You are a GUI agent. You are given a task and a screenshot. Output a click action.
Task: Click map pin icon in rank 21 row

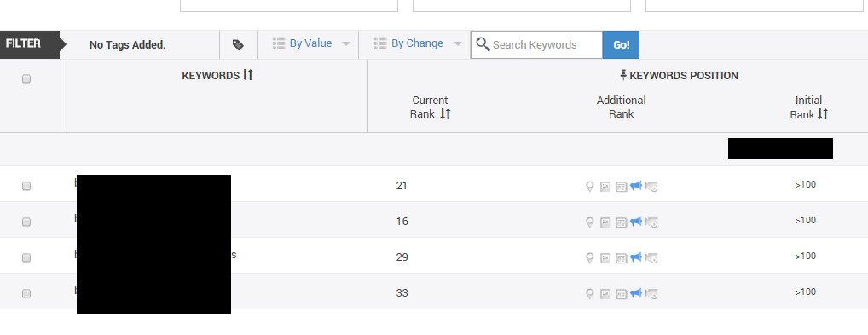[589, 187]
